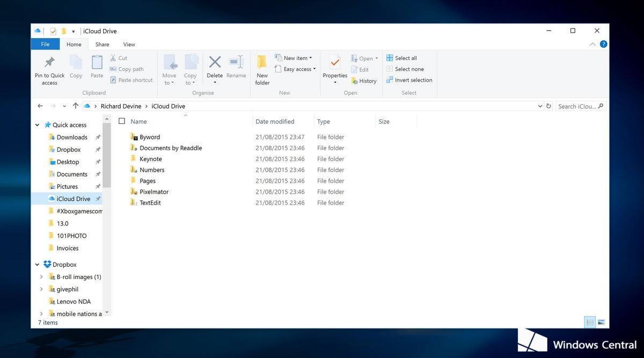Click the Edit ribbon command

[360, 70]
